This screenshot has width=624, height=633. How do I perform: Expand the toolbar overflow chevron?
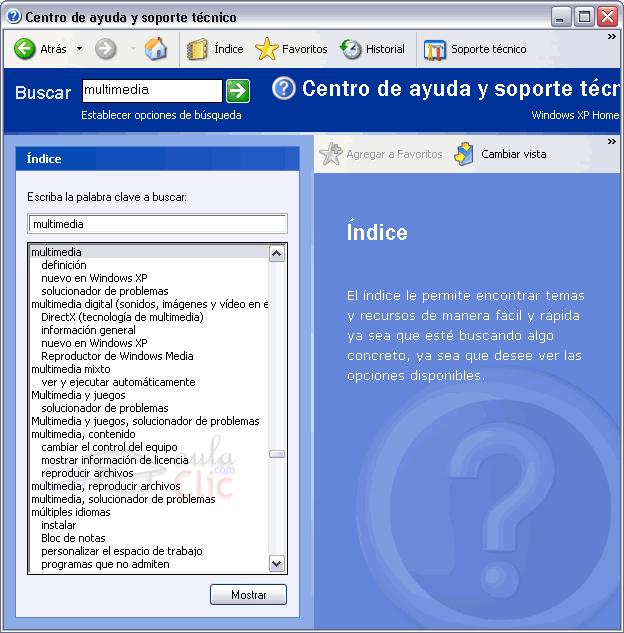pyautogui.click(x=611, y=35)
